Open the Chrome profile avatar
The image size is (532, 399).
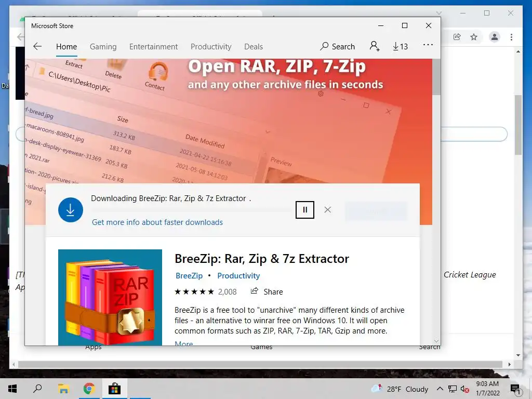pyautogui.click(x=495, y=37)
